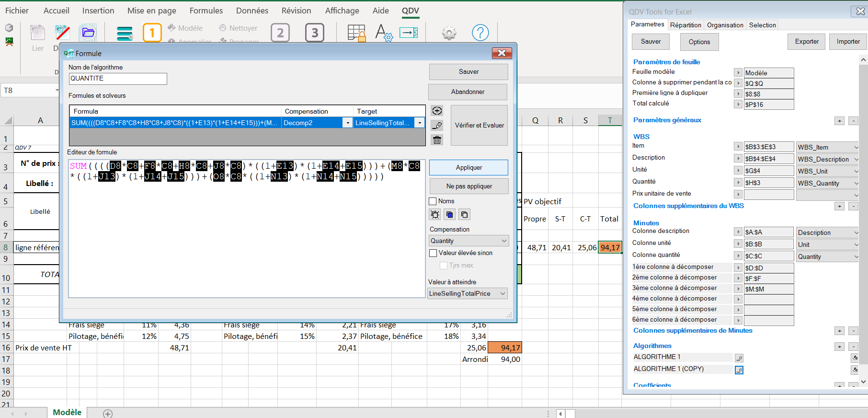Click the open folder icon in QDV ribbon
The image size is (868, 418).
tap(88, 33)
